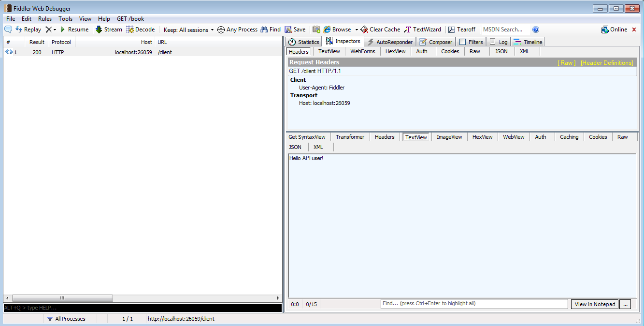
Task: Open the Log tab
Action: [499, 42]
